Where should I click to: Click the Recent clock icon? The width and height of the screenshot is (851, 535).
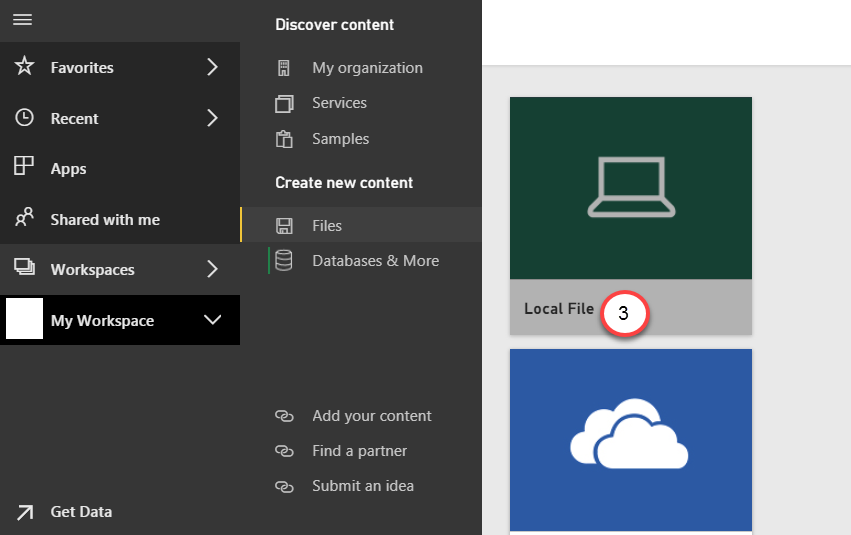(24, 117)
